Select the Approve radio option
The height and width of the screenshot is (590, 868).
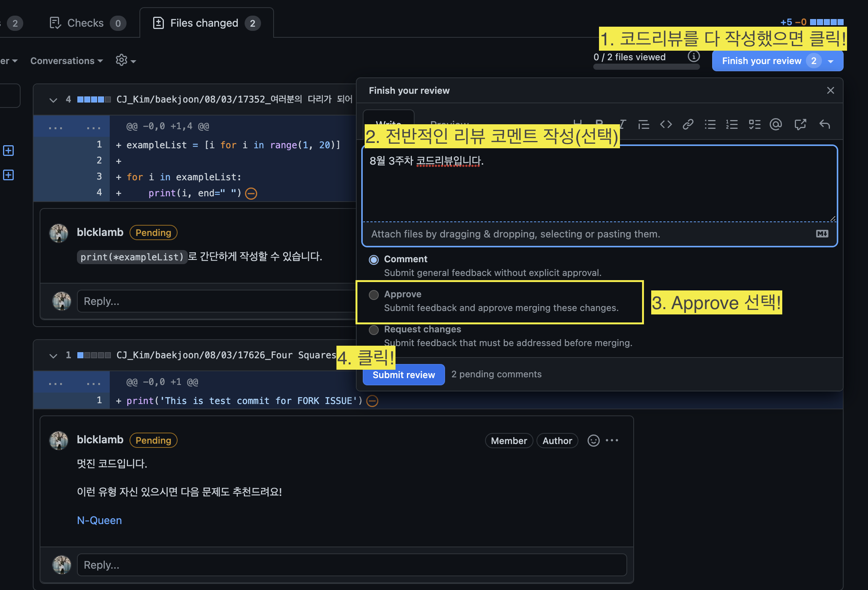(x=374, y=295)
